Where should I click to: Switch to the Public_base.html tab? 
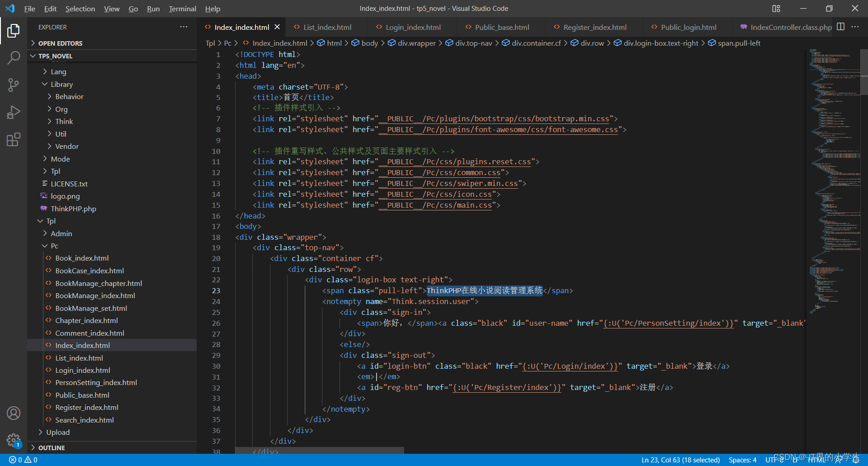click(502, 27)
